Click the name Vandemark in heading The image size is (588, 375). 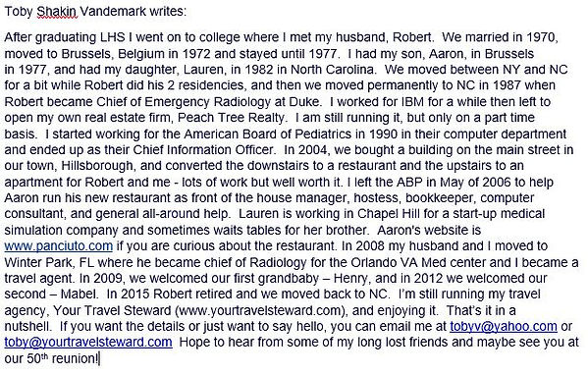[113, 11]
